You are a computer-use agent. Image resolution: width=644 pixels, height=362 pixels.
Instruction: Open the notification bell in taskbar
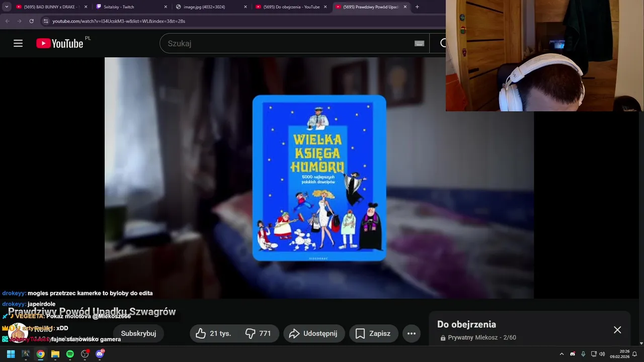(x=635, y=354)
